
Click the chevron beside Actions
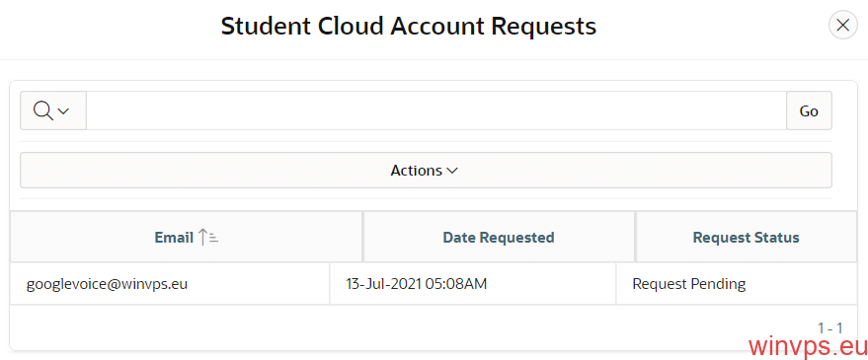tap(451, 171)
